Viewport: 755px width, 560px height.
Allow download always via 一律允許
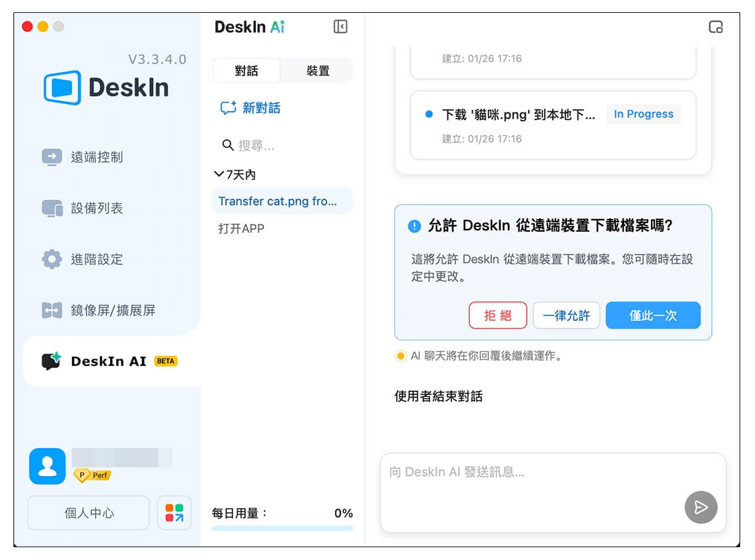click(566, 315)
